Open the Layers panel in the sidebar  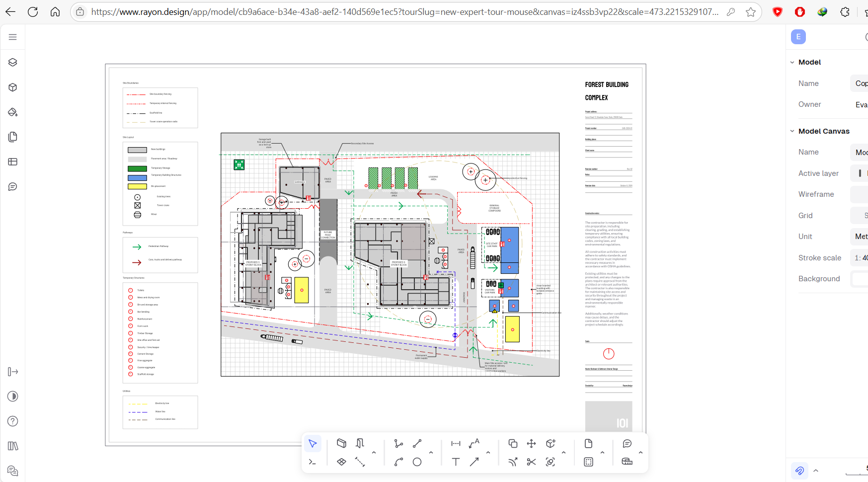13,62
